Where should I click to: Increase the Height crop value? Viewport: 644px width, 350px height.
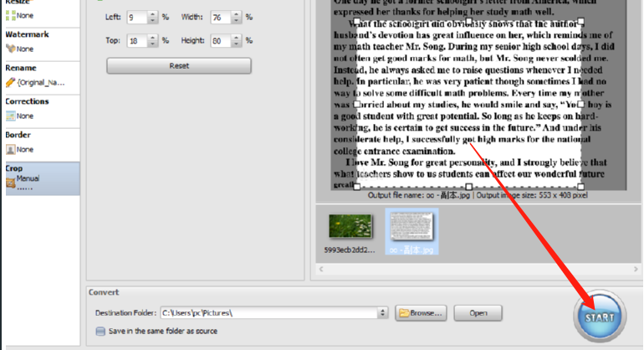click(x=236, y=38)
